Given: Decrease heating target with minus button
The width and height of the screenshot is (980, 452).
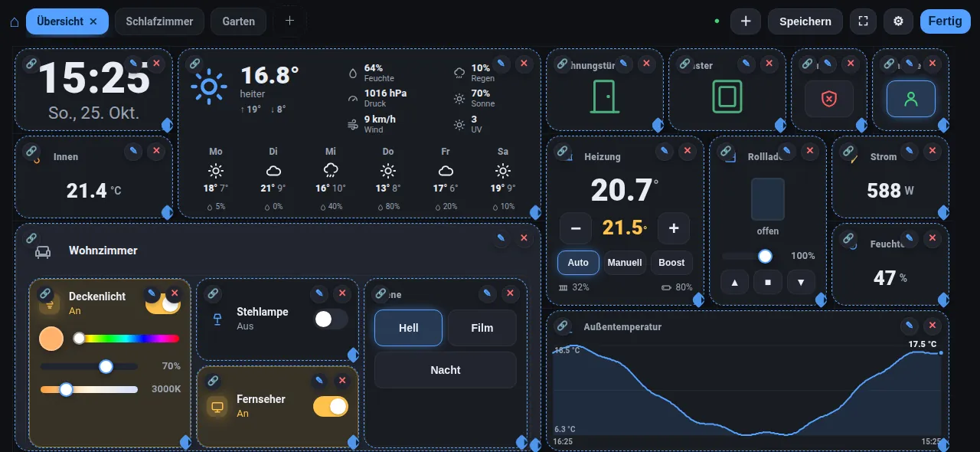Looking at the screenshot, I should pos(576,228).
